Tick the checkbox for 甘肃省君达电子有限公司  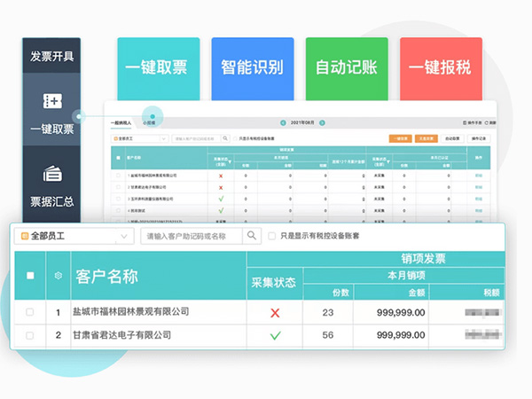30,335
